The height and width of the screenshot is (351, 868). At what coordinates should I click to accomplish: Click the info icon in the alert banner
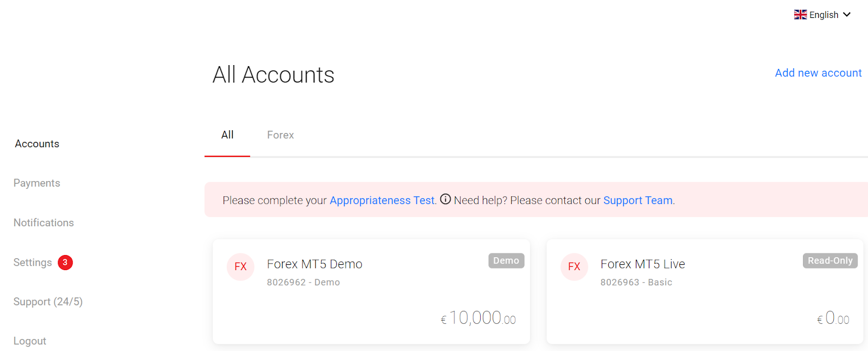point(445,199)
